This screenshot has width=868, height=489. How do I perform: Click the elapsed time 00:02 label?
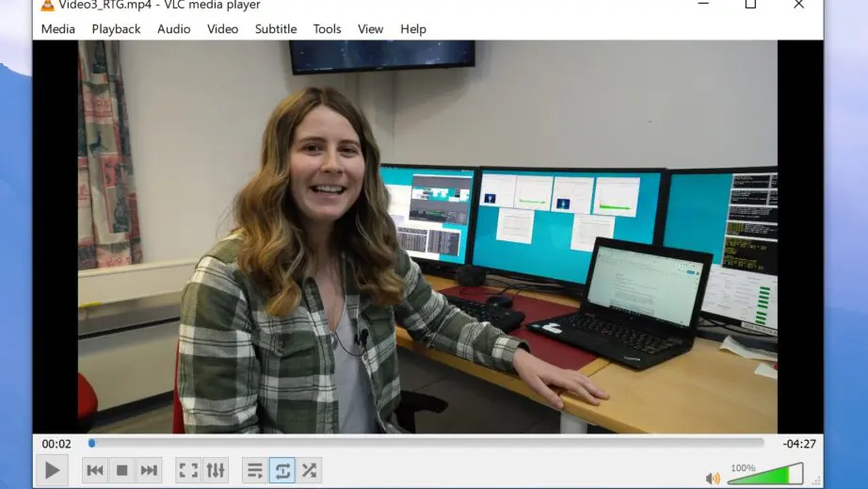[x=56, y=444]
